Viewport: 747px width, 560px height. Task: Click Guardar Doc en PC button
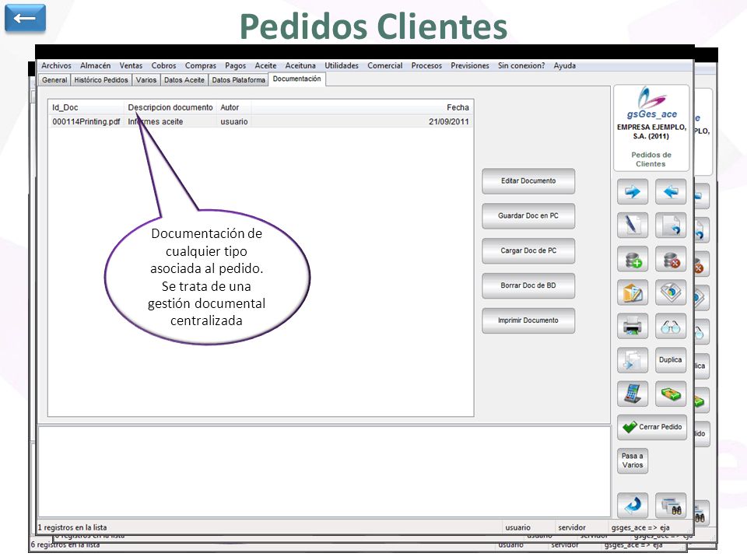528,215
